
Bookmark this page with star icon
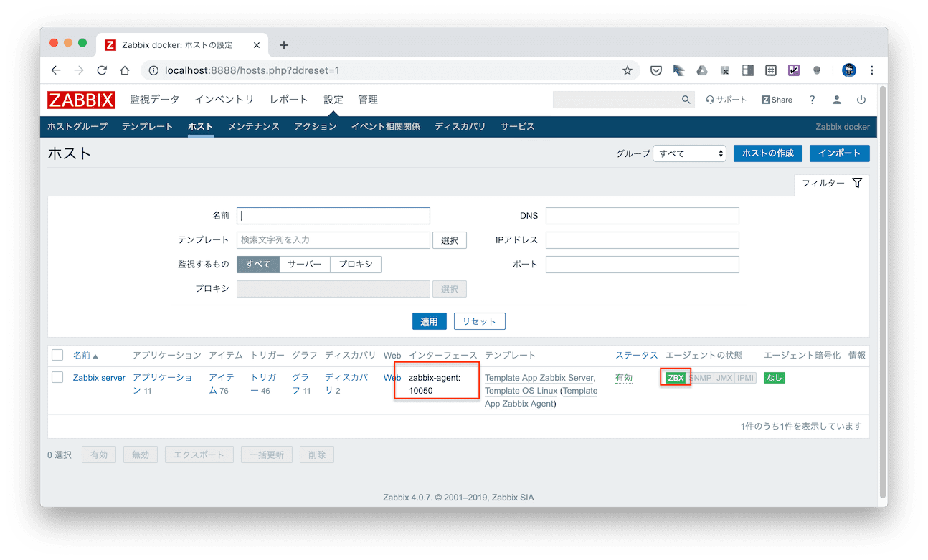(x=628, y=70)
